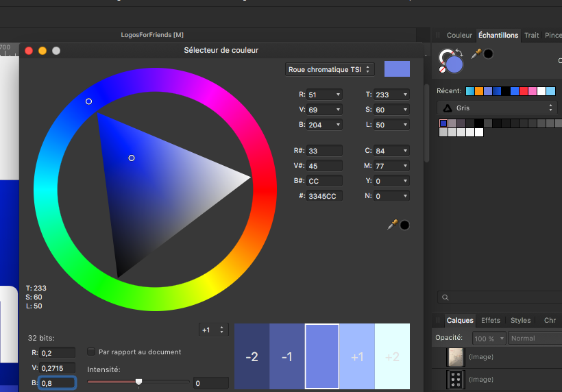The width and height of the screenshot is (562, 392).
Task: Switch to the Trait tab
Action: [531, 35]
